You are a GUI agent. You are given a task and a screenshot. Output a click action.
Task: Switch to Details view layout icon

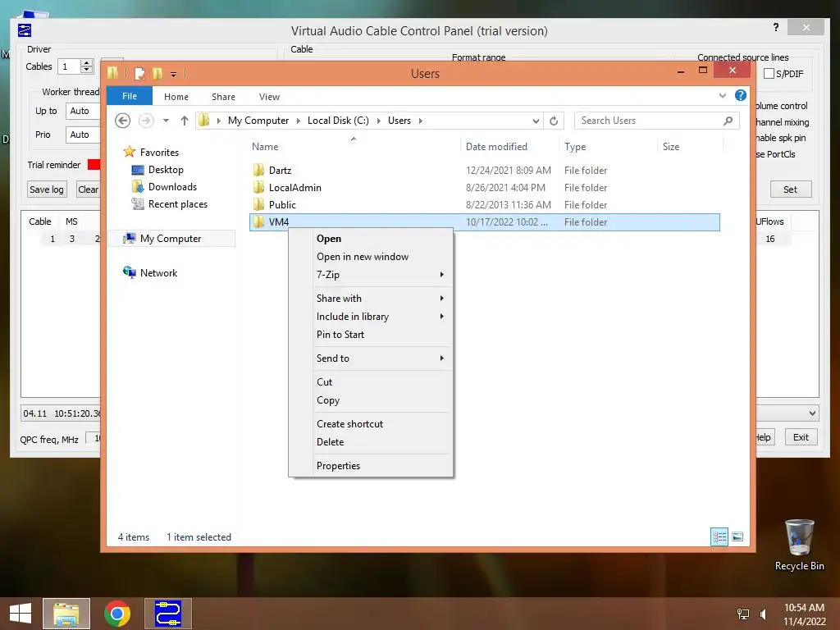719,536
